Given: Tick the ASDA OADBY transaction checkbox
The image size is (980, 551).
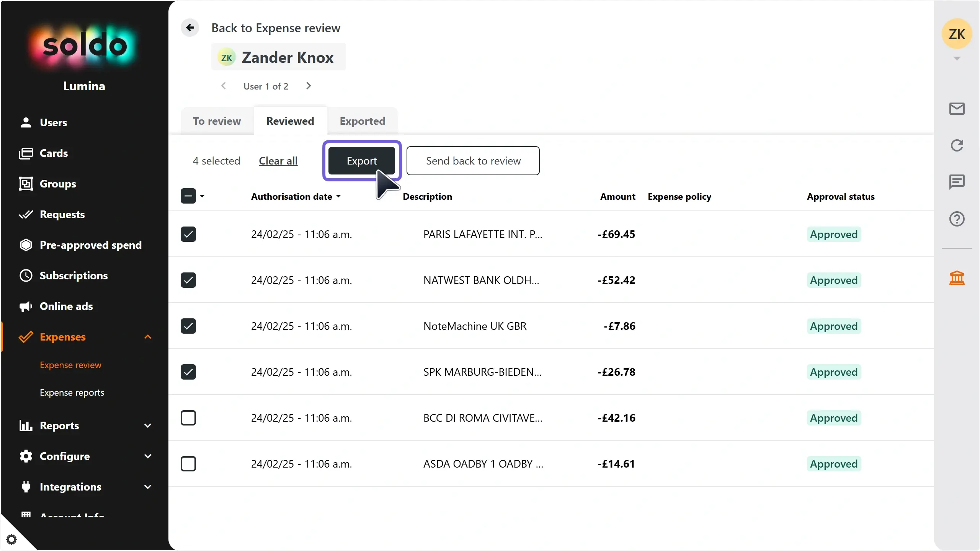Looking at the screenshot, I should click(x=188, y=464).
